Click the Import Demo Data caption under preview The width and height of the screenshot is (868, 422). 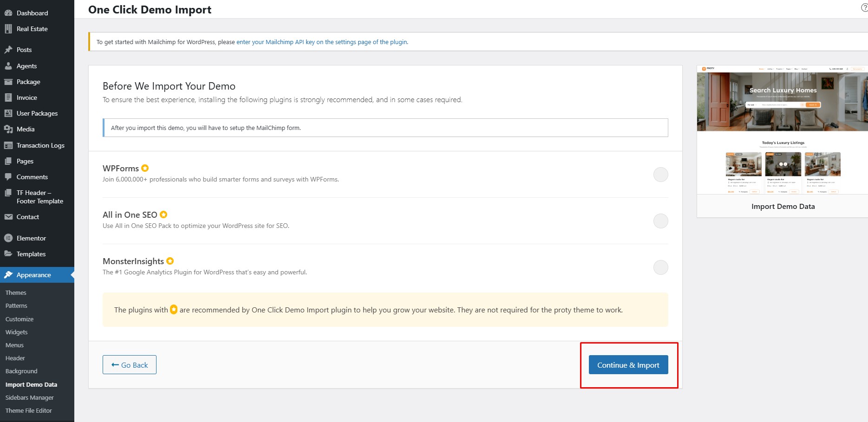783,206
